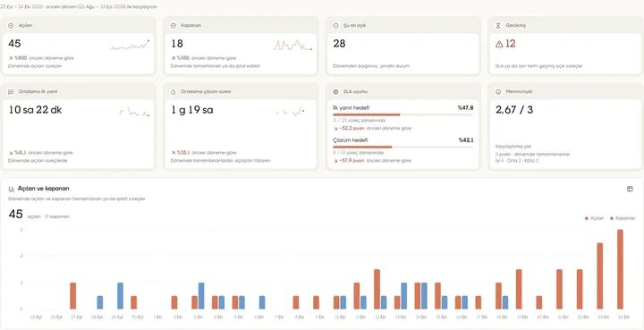
Task: Click the Ortalama ilk yanıt message icon
Action: click(11, 91)
